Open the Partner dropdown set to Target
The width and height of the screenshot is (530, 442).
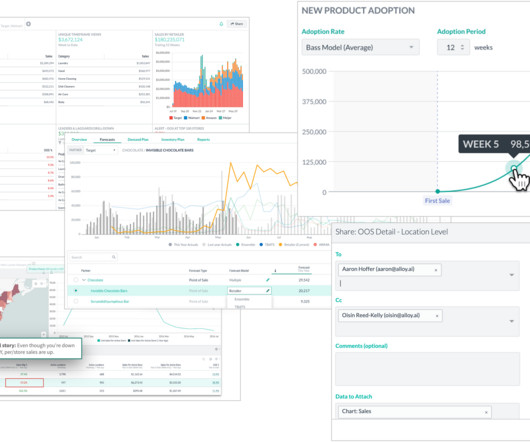click(x=100, y=150)
